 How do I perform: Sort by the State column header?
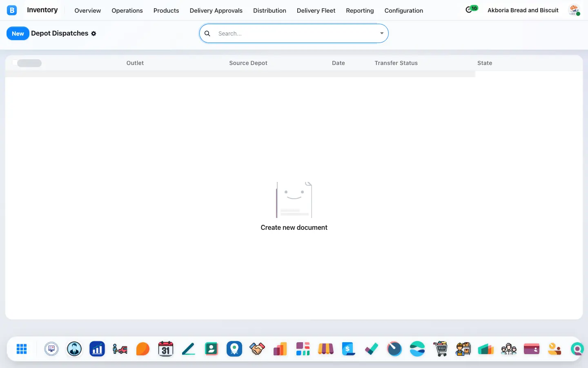click(x=485, y=63)
